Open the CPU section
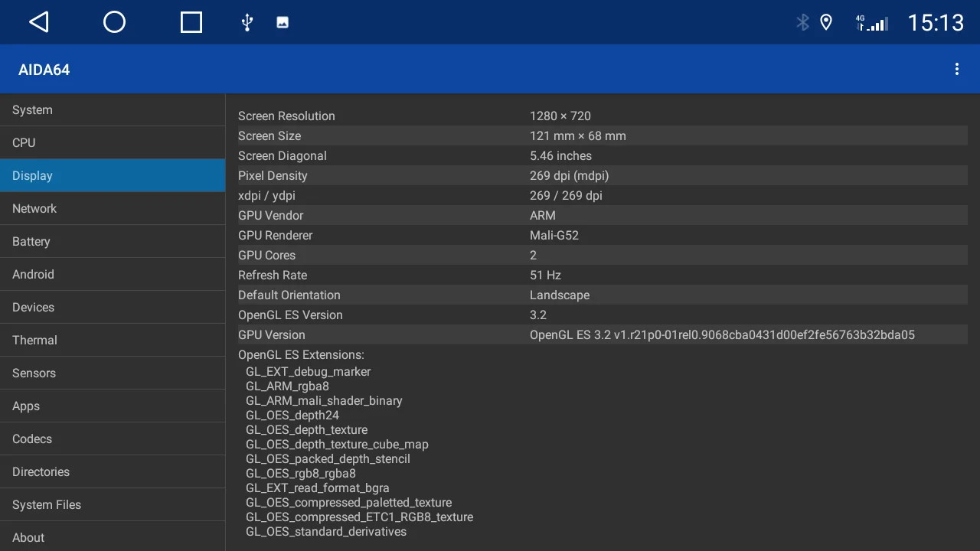This screenshot has height=551, width=980. tap(113, 143)
